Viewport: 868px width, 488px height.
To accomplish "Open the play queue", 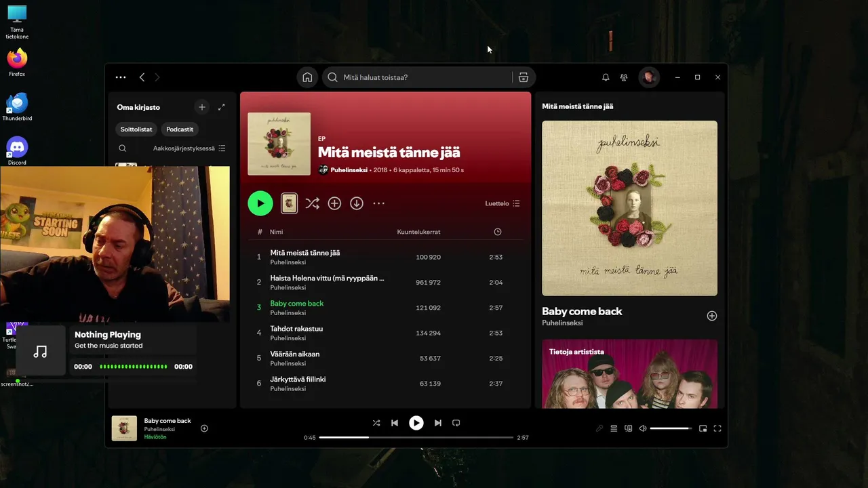I will click(x=614, y=428).
